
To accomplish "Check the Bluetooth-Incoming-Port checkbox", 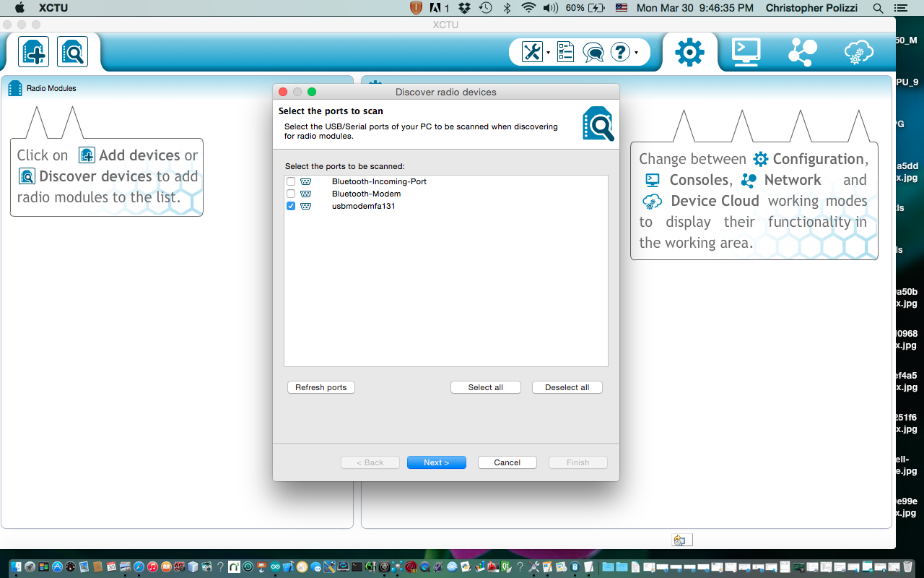I will point(291,181).
